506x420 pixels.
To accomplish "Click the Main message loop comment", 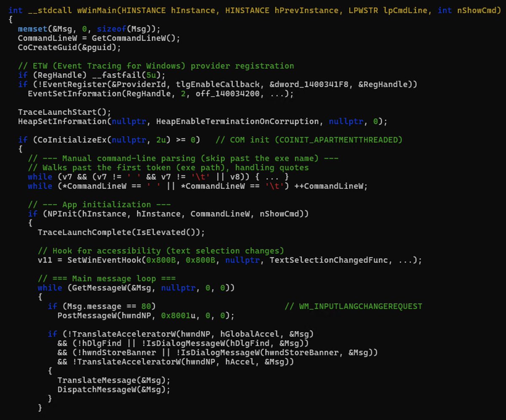I will 106,279.
